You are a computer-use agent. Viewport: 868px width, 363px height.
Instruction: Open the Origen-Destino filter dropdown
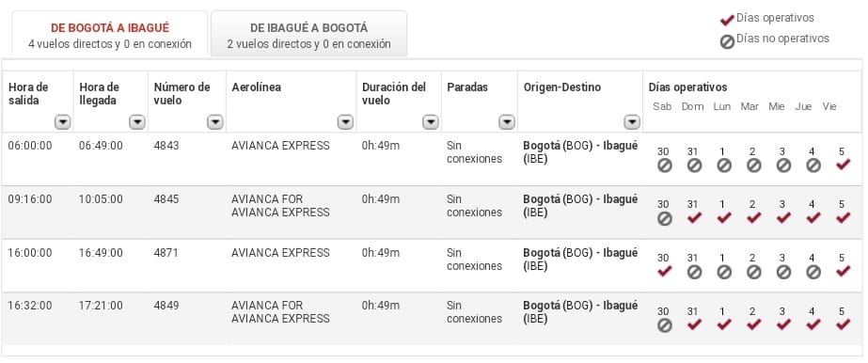(632, 123)
